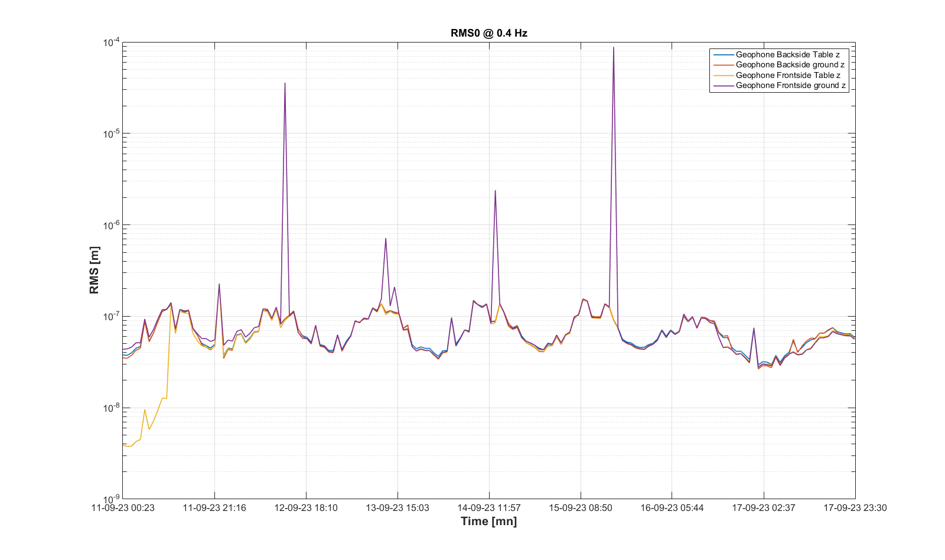
Task: Click x tick label '11-09-23 00:23'
Action: (x=123, y=507)
